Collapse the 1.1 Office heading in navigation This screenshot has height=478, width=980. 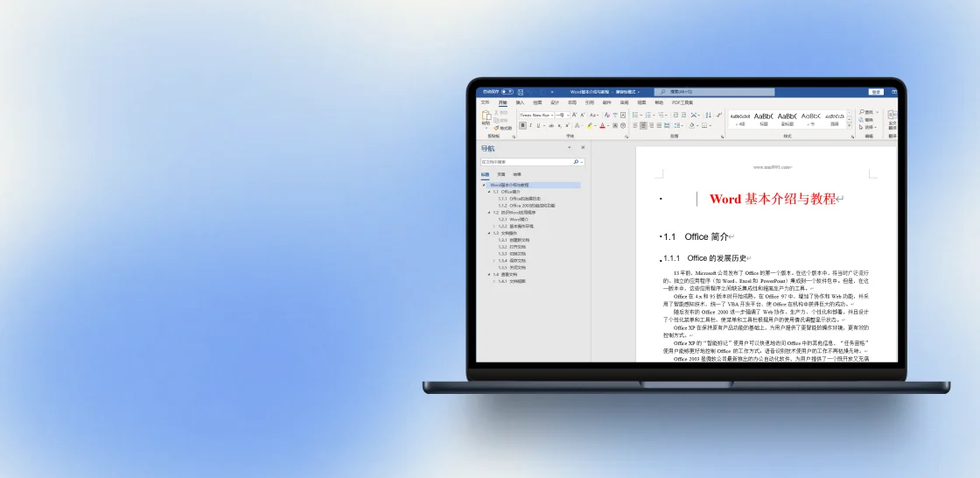pos(489,192)
